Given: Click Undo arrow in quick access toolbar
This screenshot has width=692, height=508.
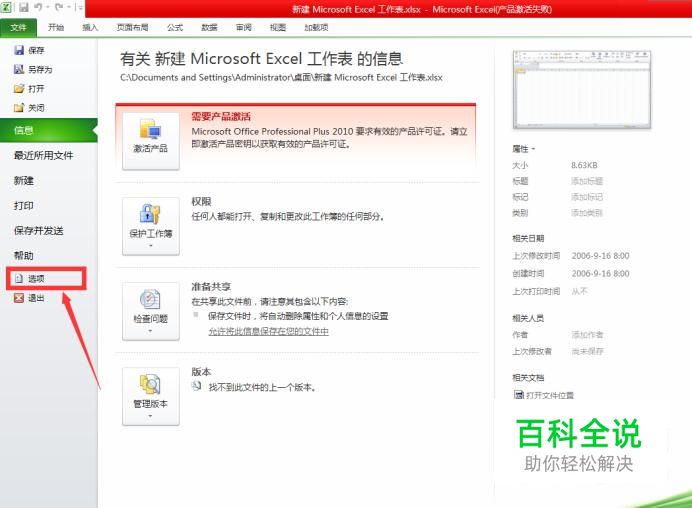Looking at the screenshot, I should [38, 7].
